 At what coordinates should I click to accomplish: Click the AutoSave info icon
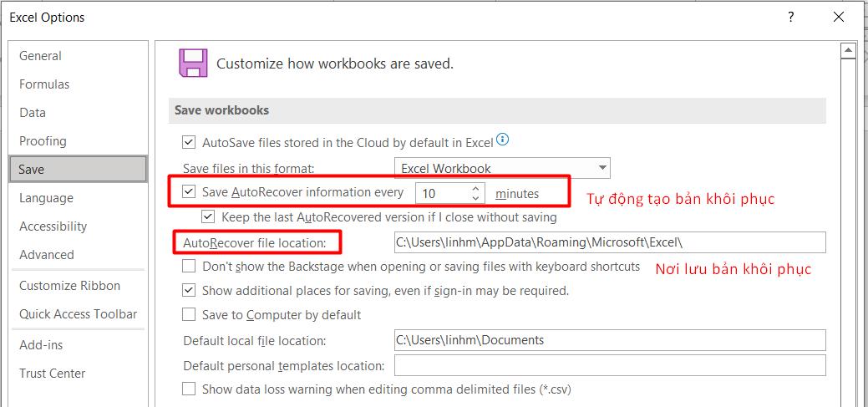(503, 140)
